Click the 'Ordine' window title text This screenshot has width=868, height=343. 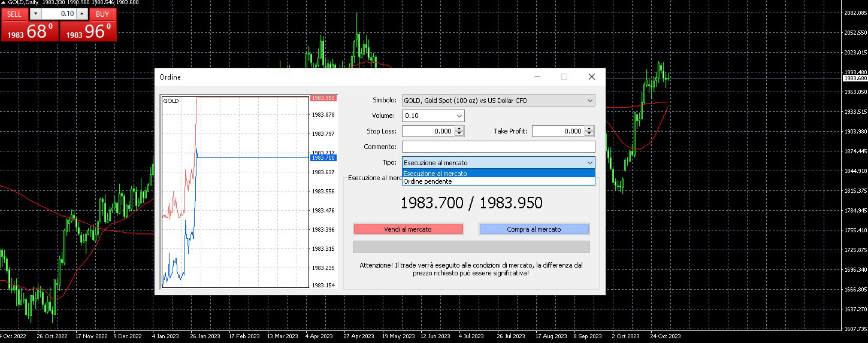[170, 77]
